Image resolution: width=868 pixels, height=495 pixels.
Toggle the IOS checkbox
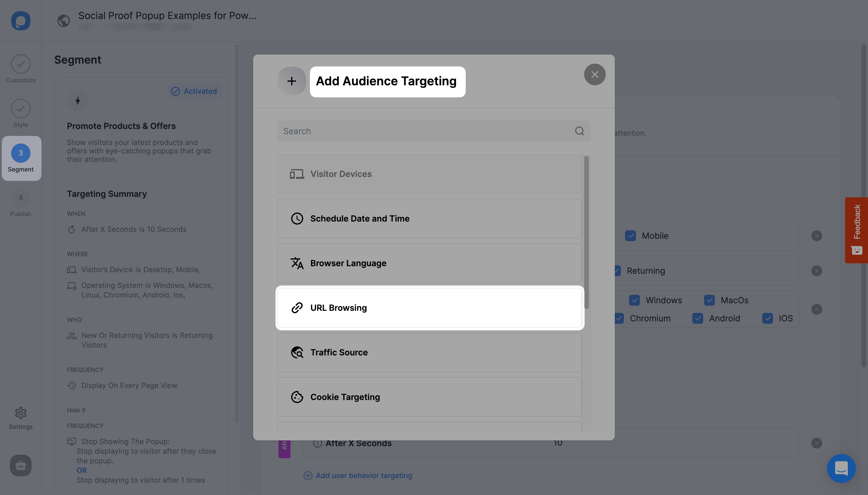(x=767, y=318)
